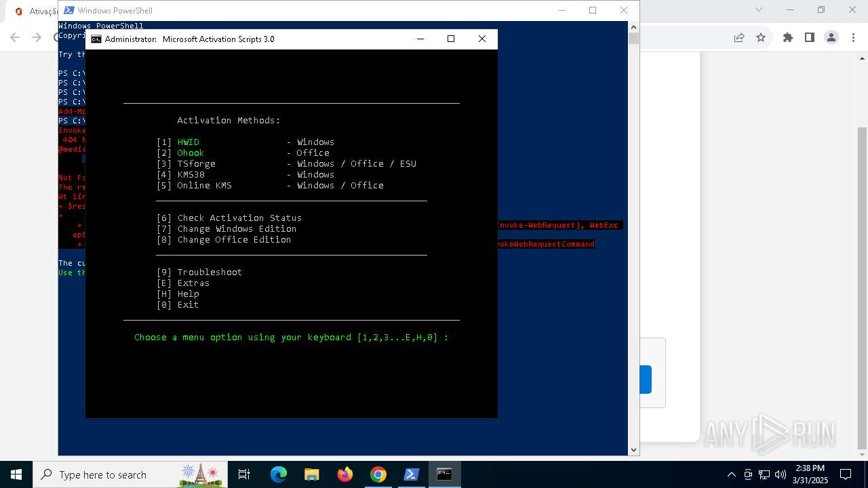Open the volume tray icon
Viewport: 868px width, 488px height.
pyautogui.click(x=781, y=474)
